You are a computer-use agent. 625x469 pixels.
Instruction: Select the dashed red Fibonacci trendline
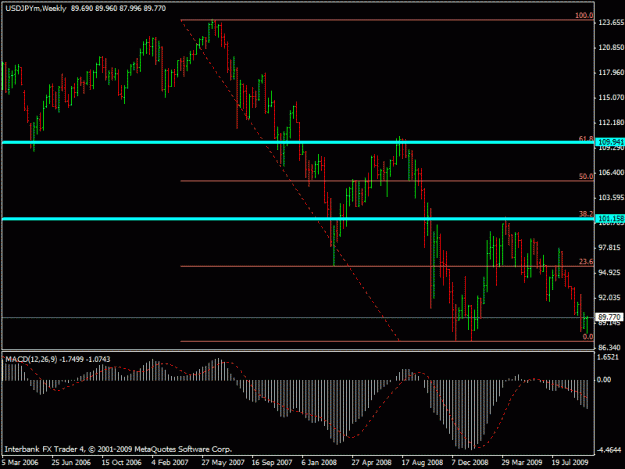289,180
